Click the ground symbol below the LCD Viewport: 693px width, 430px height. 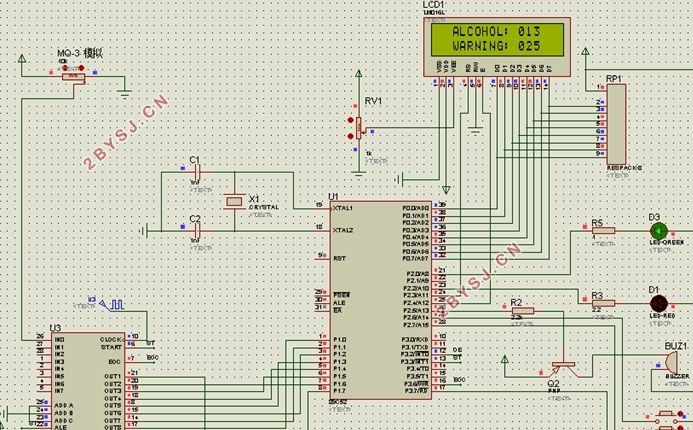click(475, 131)
